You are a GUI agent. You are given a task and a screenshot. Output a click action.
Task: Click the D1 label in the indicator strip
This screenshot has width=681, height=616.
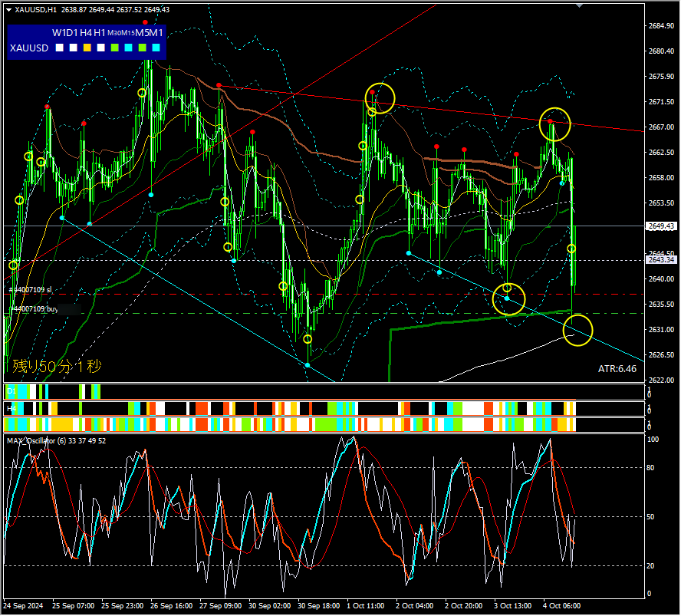(x=12, y=391)
